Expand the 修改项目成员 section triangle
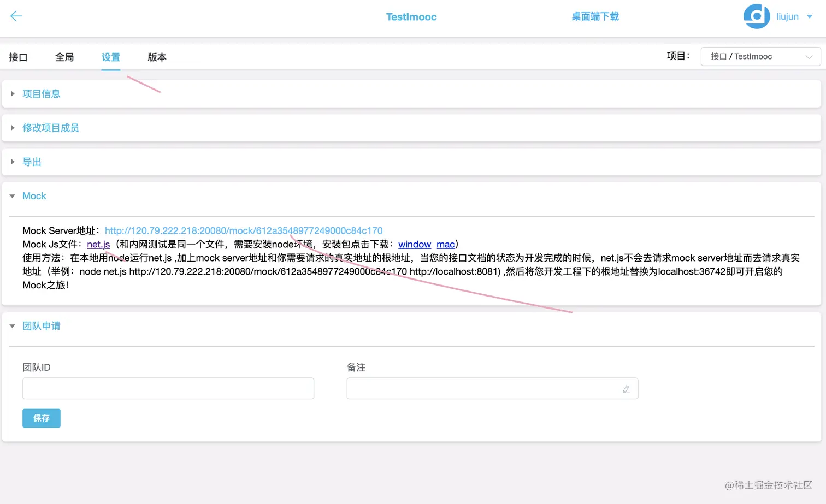Viewport: 826px width, 504px height. [13, 128]
